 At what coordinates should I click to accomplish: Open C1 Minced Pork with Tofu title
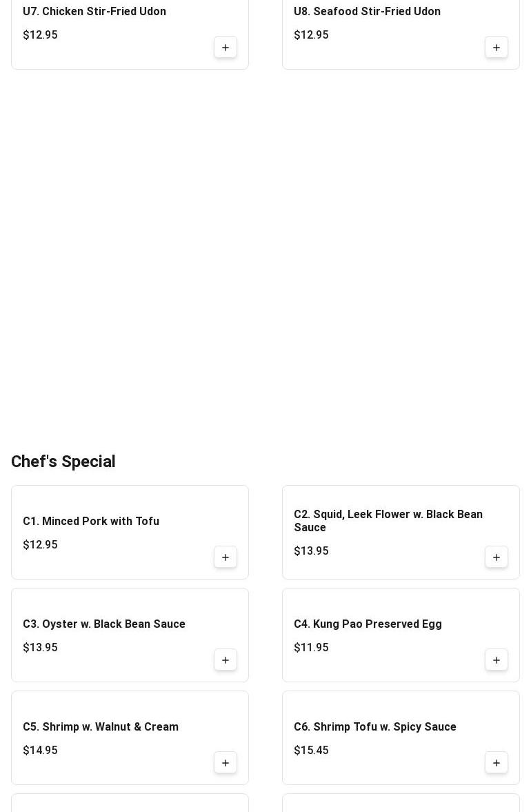[x=91, y=521]
